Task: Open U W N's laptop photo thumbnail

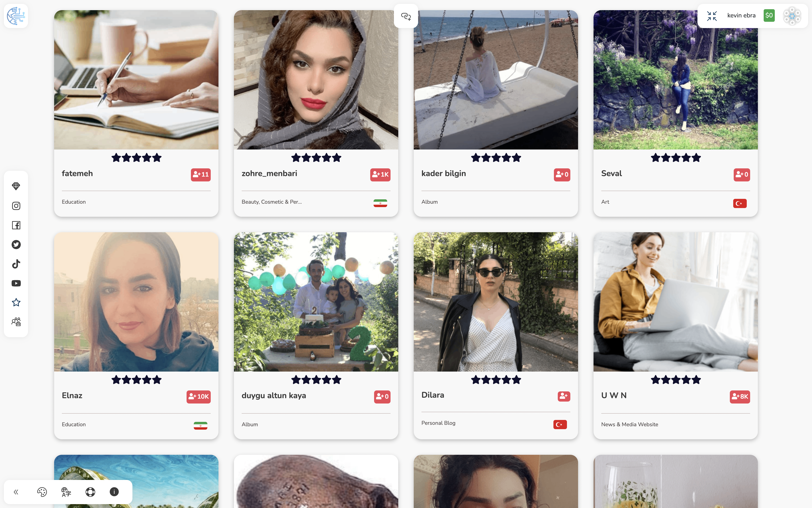Action: [x=675, y=302]
